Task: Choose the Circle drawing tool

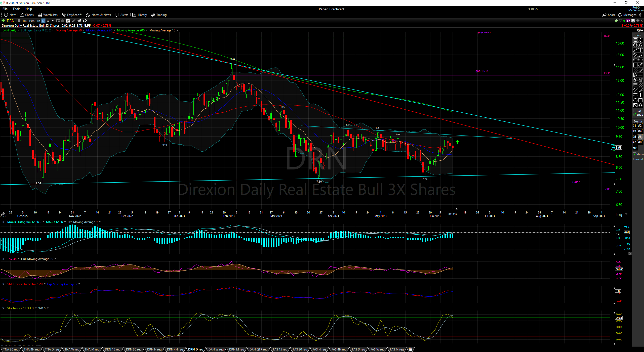Action: click(x=635, y=100)
